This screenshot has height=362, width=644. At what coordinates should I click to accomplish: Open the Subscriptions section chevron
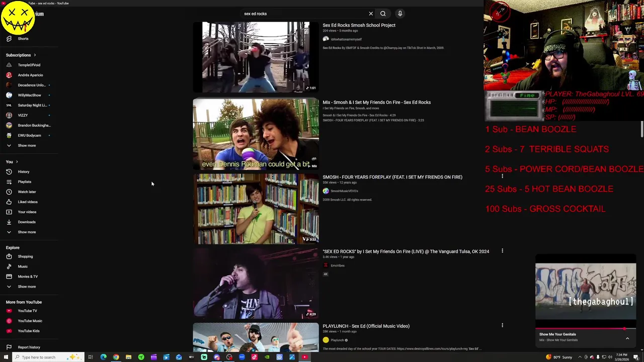point(35,55)
